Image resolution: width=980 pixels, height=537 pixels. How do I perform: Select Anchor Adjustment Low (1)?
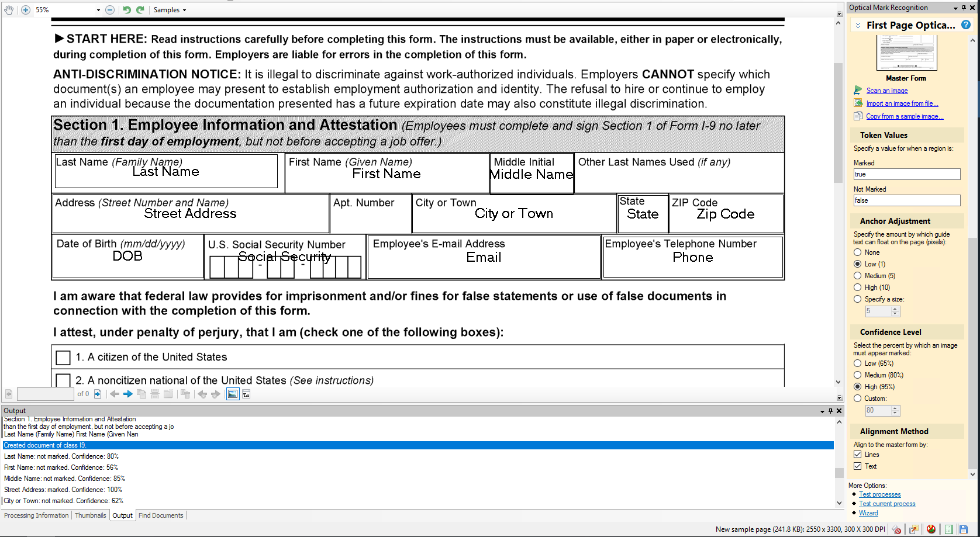click(x=858, y=264)
